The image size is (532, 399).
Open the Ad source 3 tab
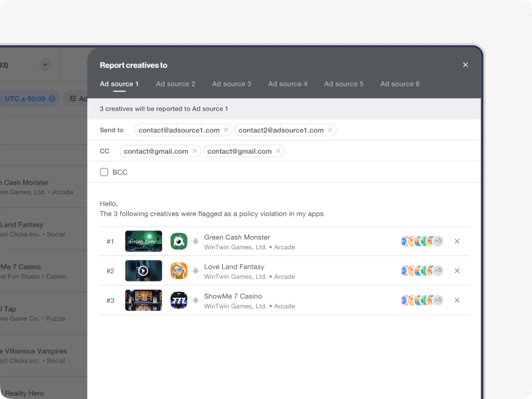coord(232,84)
